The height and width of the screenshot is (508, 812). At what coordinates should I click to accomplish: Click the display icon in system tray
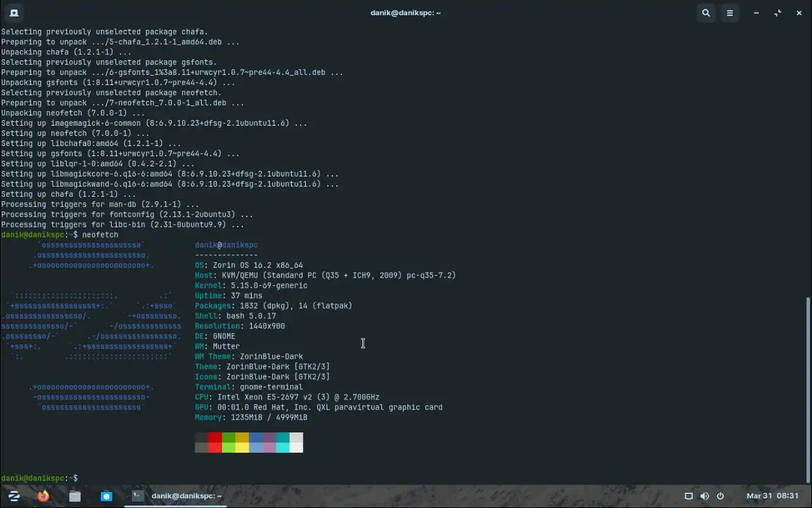pyautogui.click(x=688, y=496)
